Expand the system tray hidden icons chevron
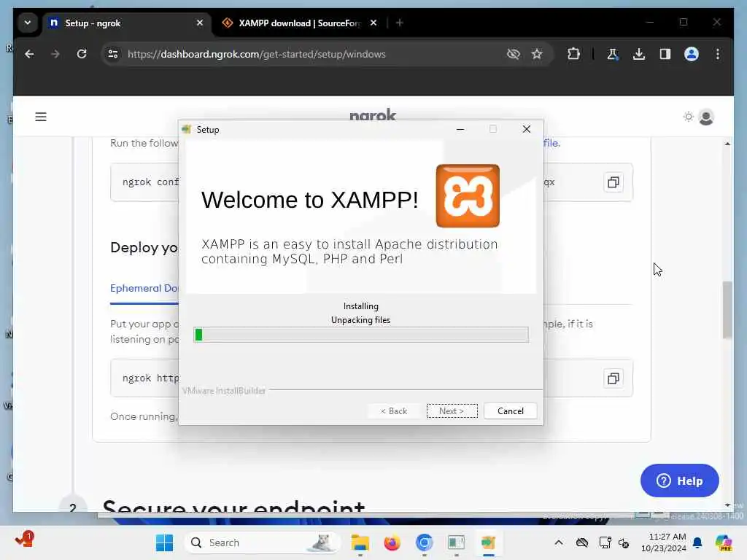 pyautogui.click(x=559, y=542)
